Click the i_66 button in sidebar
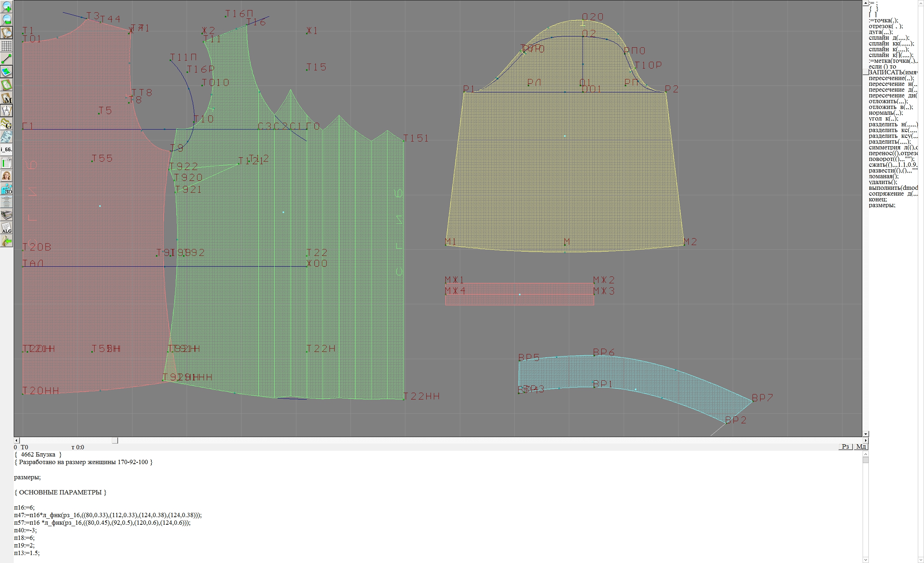The image size is (924, 563). (6, 149)
